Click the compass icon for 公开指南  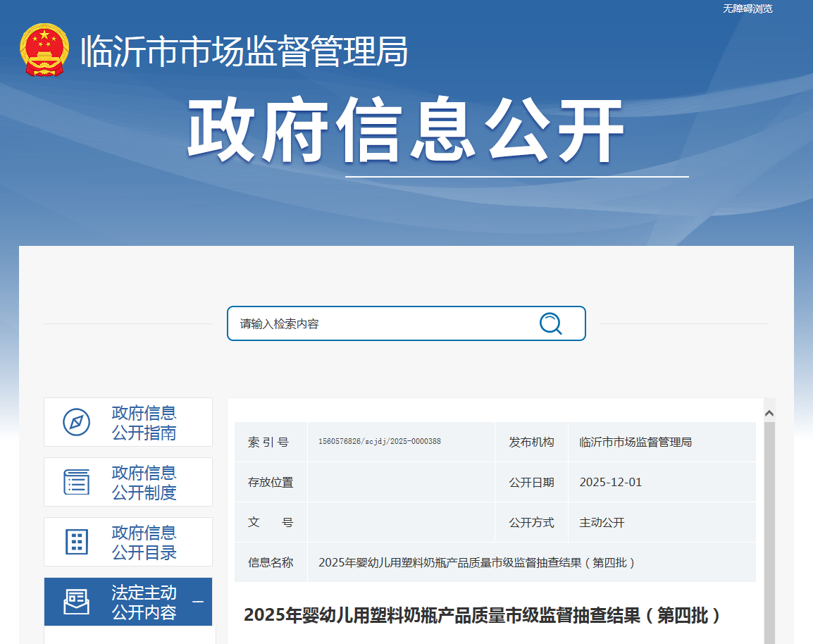tap(76, 422)
